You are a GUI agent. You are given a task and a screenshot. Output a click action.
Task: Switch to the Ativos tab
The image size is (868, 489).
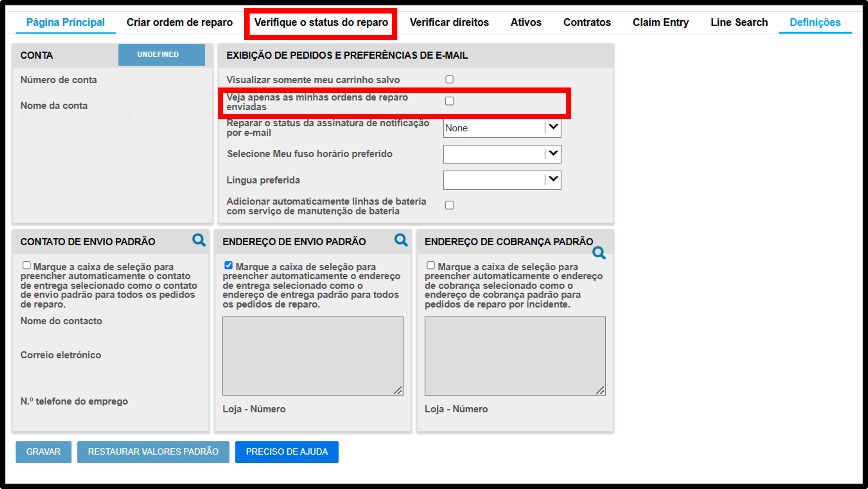[x=526, y=22]
